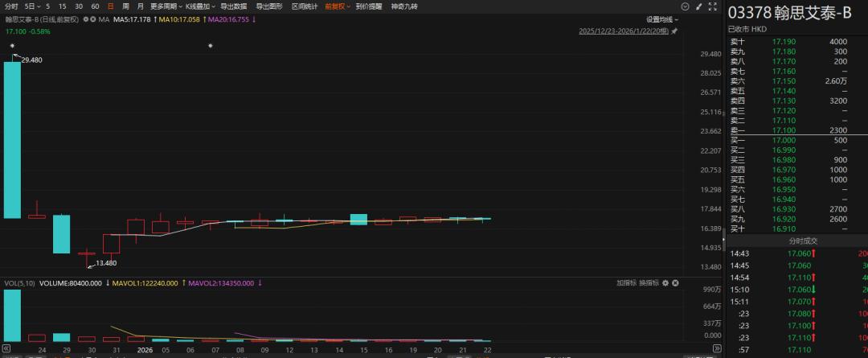The height and width of the screenshot is (358, 868).
Task: Expand K线叠加 overlay dropdown
Action: point(199,6)
